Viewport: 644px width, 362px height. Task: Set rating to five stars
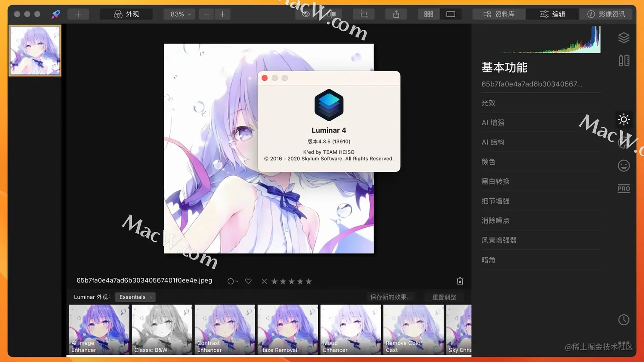[x=309, y=281]
